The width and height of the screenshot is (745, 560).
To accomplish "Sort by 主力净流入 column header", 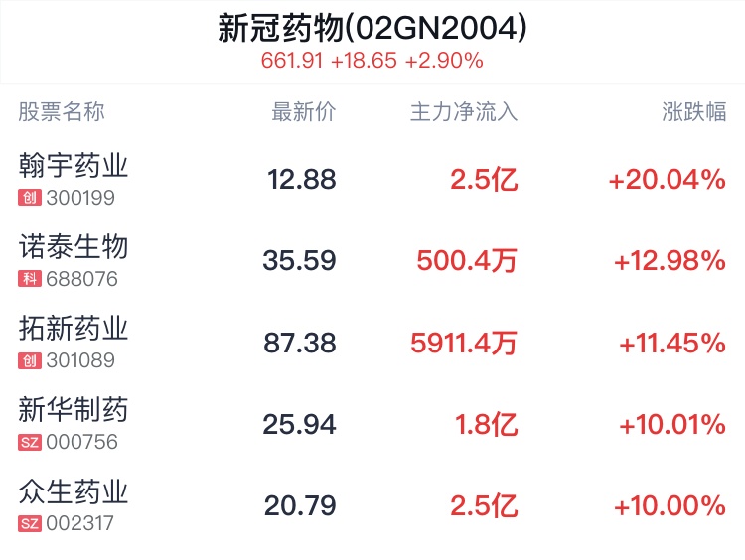I will click(x=464, y=112).
